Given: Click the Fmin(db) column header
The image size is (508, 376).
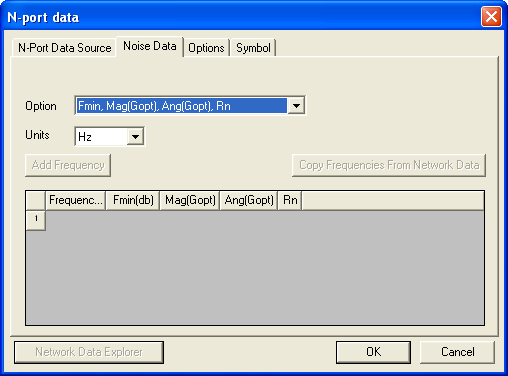Looking at the screenshot, I should 133,200.
